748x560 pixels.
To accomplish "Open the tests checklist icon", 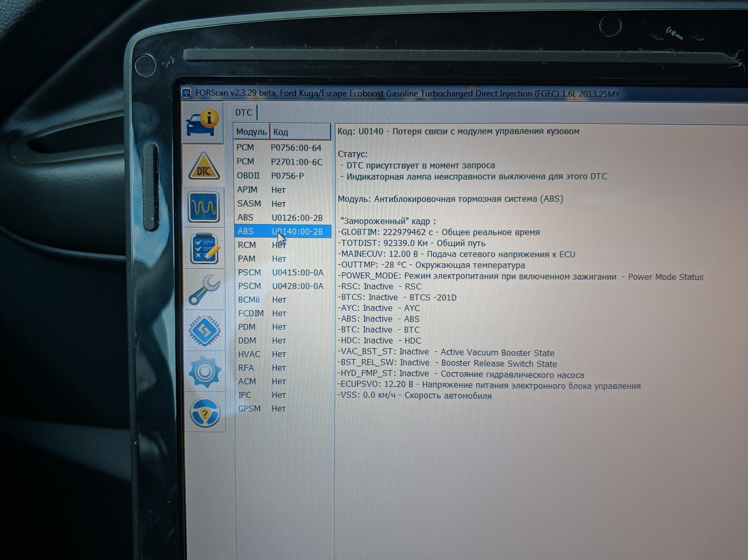I will pyautogui.click(x=205, y=248).
